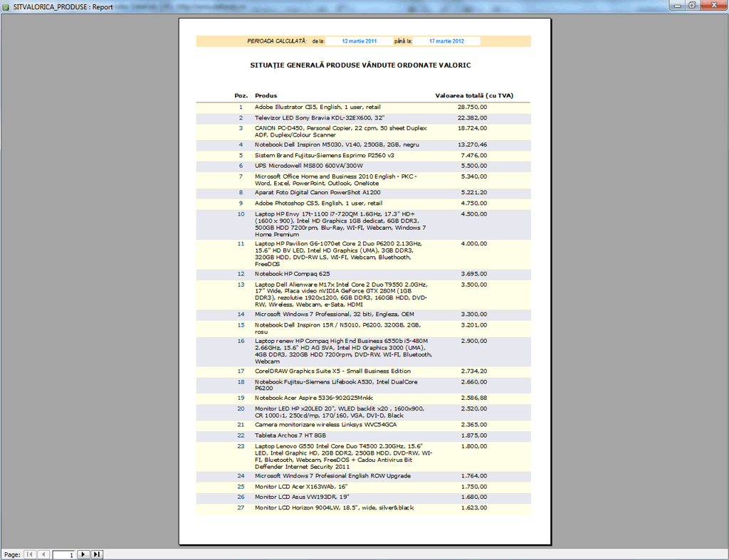Select Laptop Dell Alienware M17x row

363,295
